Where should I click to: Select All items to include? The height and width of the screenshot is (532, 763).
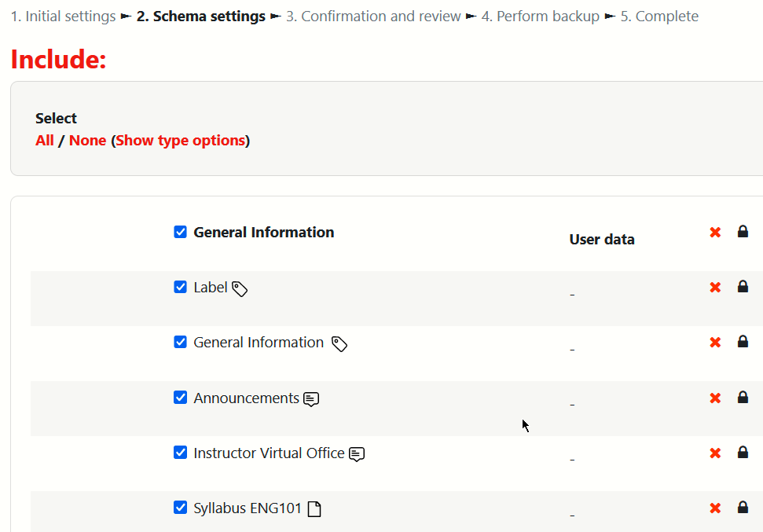pyautogui.click(x=45, y=141)
